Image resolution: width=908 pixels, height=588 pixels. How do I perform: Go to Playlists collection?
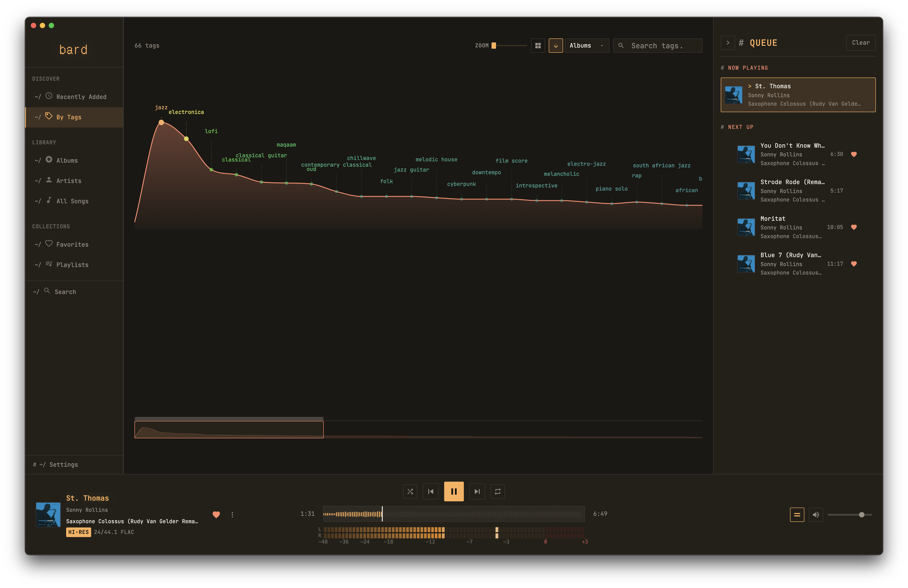[72, 265]
